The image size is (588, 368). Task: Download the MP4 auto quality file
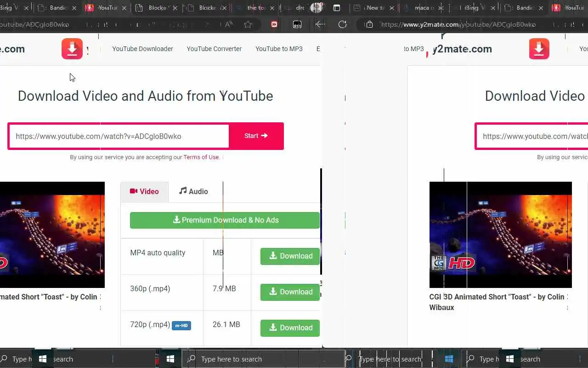tap(290, 256)
